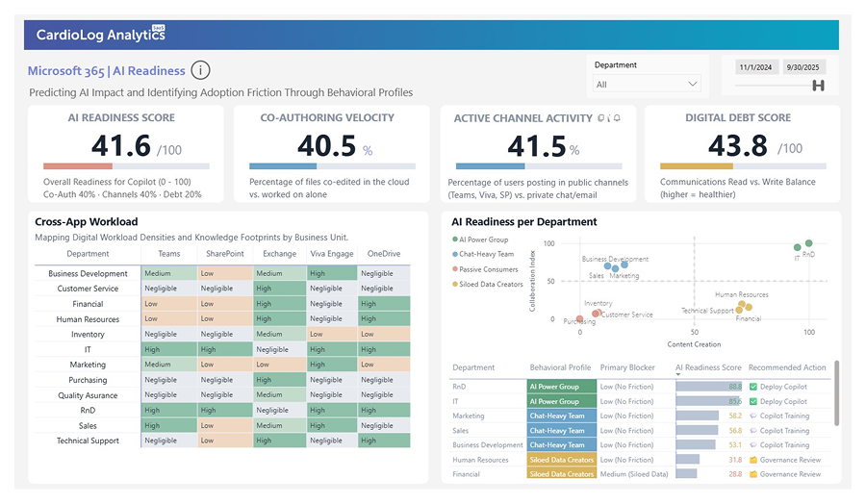Screen dimensions: 866x504
Task: Select the IT point on the scatter chart
Action: pos(797,247)
